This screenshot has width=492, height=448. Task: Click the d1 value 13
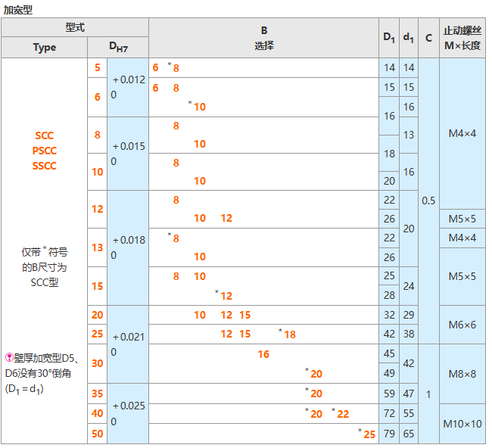409,135
